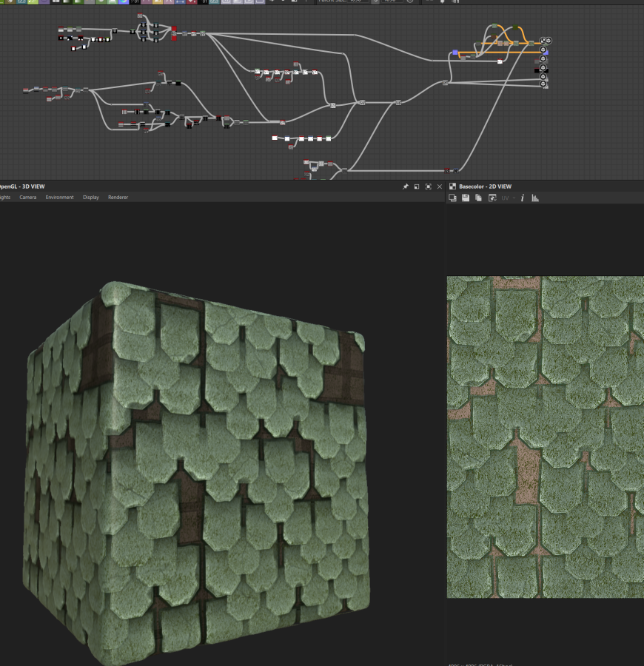Viewport: 644px width, 666px height.
Task: Select the blue node where the orange links start
Action: [455, 53]
